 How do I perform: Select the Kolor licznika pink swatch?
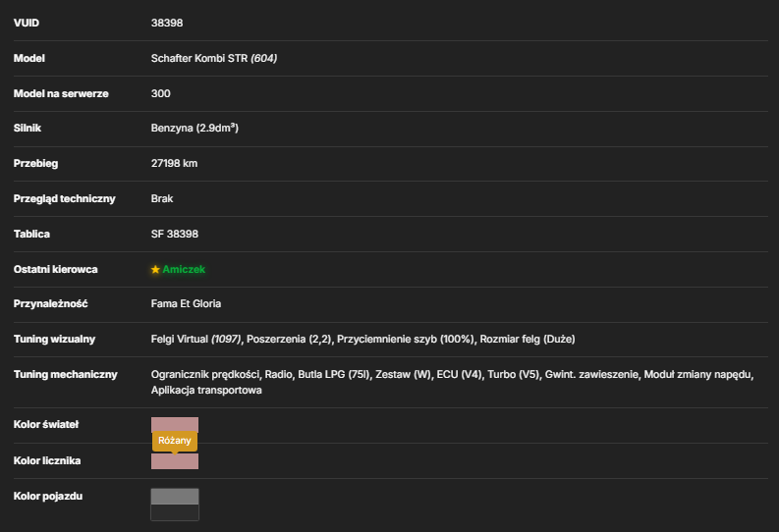(175, 461)
